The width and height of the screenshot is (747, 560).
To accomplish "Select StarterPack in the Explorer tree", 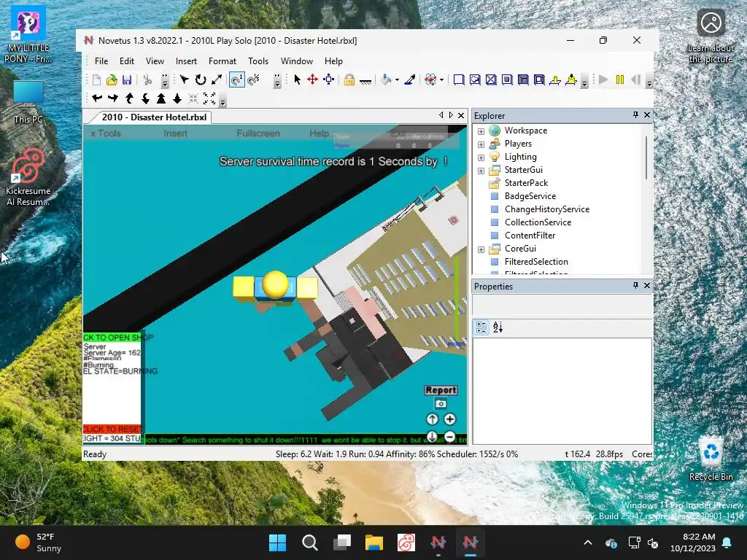I will point(526,183).
